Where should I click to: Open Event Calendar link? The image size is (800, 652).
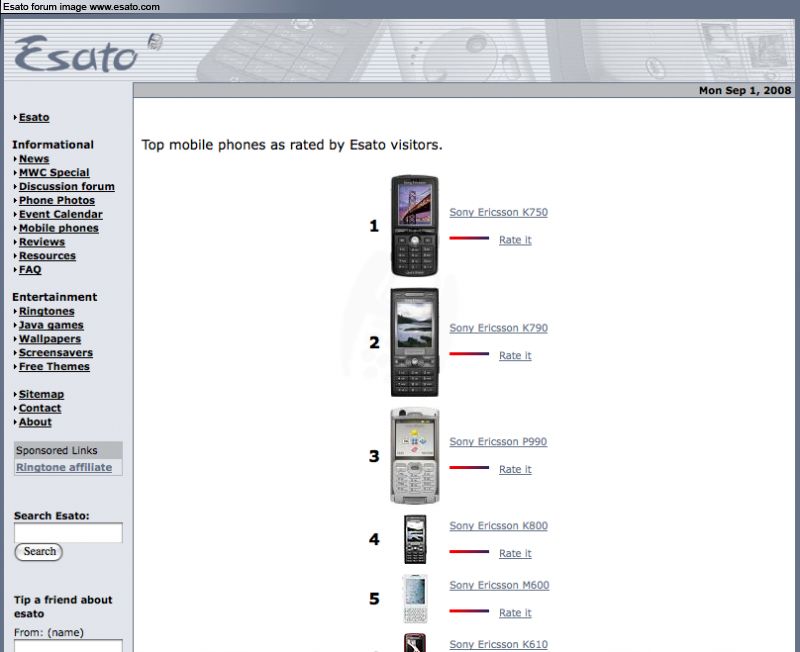[x=61, y=214]
